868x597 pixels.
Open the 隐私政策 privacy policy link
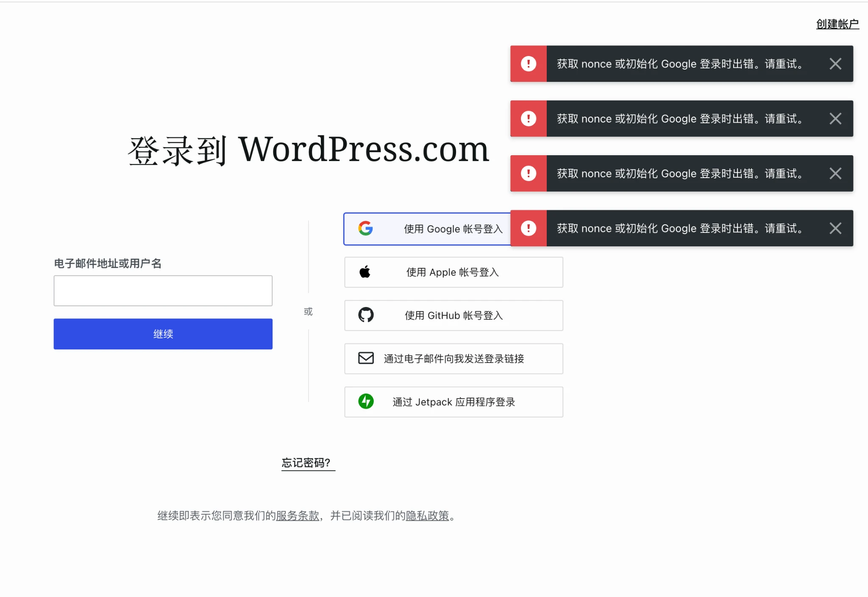pos(427,516)
